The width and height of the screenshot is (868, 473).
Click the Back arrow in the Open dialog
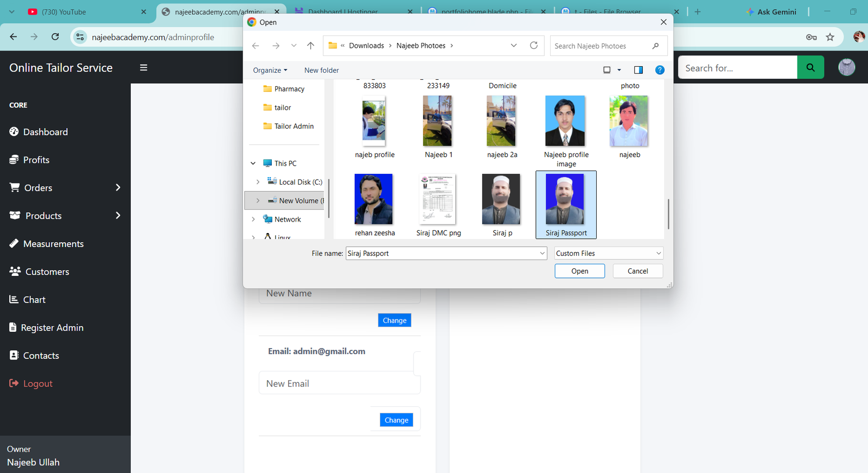256,46
